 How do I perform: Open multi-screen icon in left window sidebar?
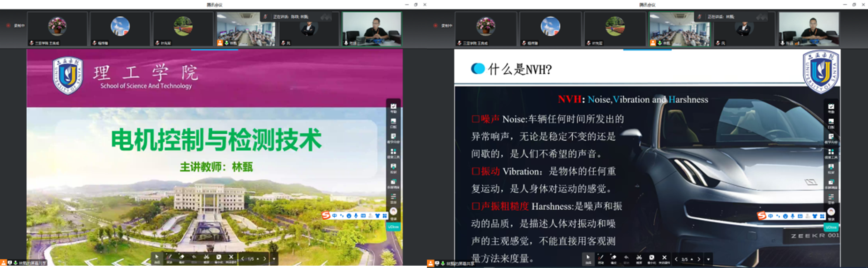click(x=393, y=183)
